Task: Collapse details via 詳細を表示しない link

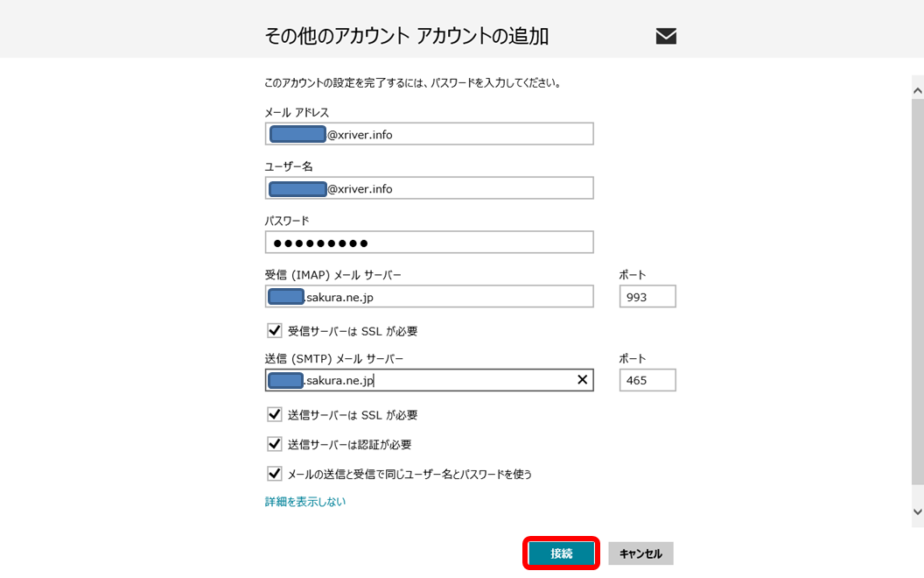Action: 305,502
